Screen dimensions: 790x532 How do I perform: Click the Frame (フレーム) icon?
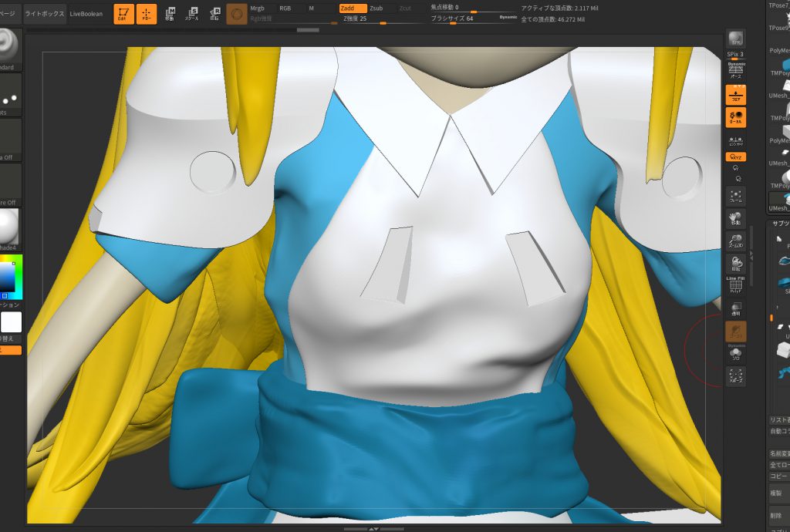pos(736,196)
